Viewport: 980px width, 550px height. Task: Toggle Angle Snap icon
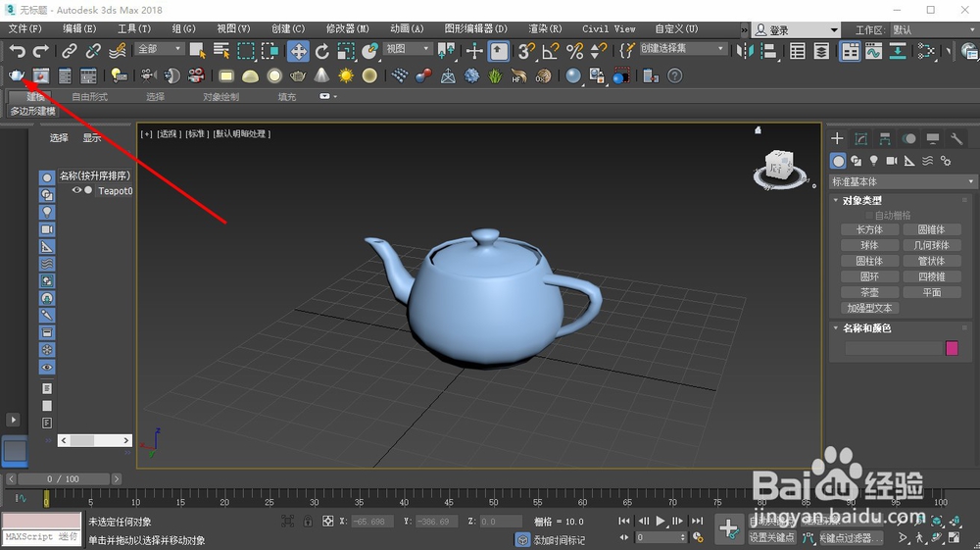pos(551,51)
